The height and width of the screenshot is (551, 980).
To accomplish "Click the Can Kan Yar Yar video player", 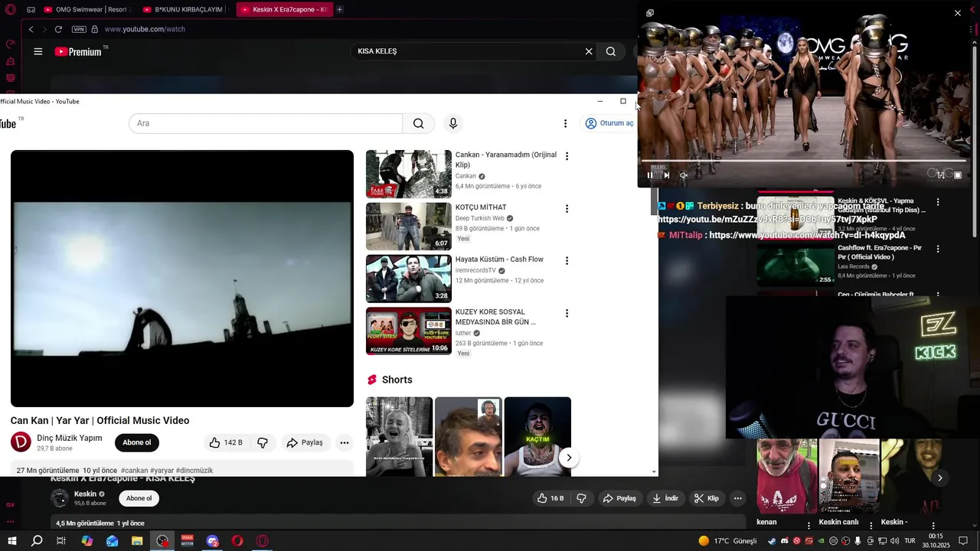I will (182, 279).
